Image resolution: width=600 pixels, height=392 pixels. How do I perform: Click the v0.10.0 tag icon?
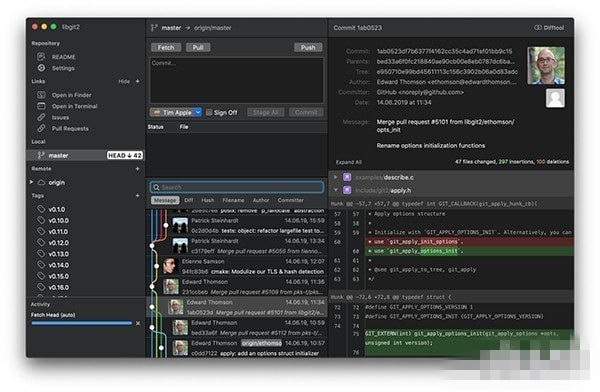coord(41,220)
